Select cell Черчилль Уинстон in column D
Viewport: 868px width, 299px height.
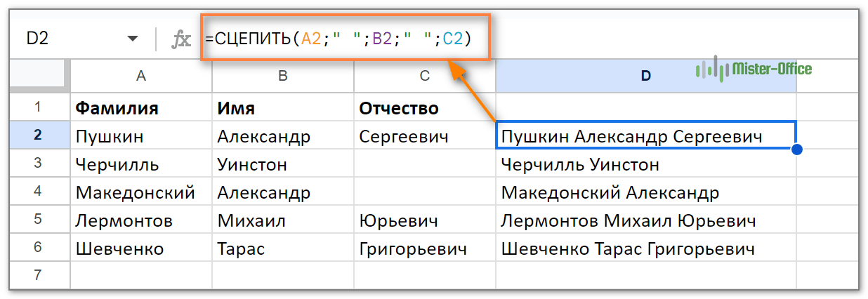(x=645, y=164)
